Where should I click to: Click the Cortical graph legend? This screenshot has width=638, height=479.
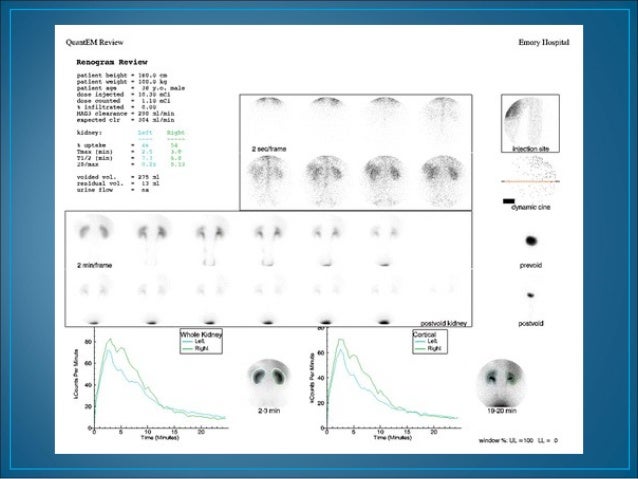tap(427, 341)
